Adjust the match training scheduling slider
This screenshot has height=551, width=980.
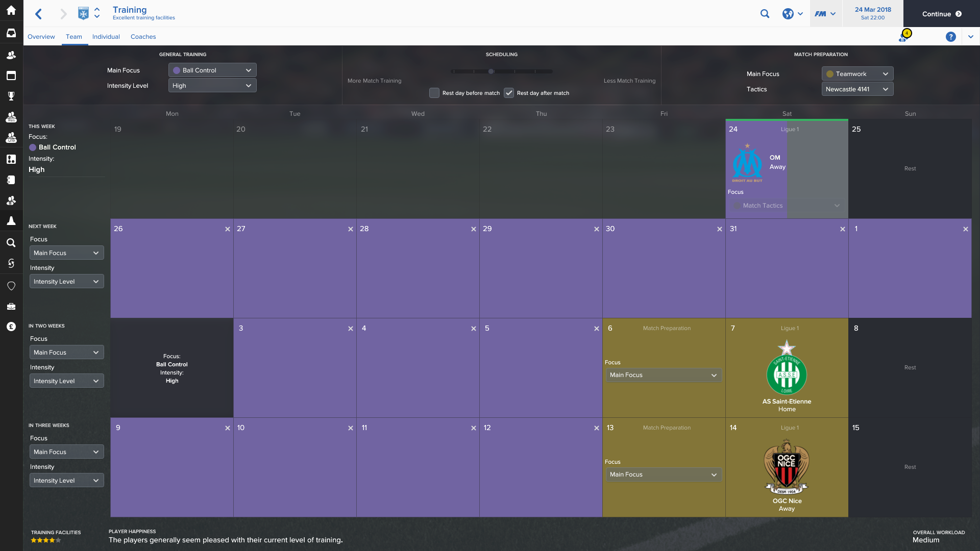pyautogui.click(x=491, y=71)
